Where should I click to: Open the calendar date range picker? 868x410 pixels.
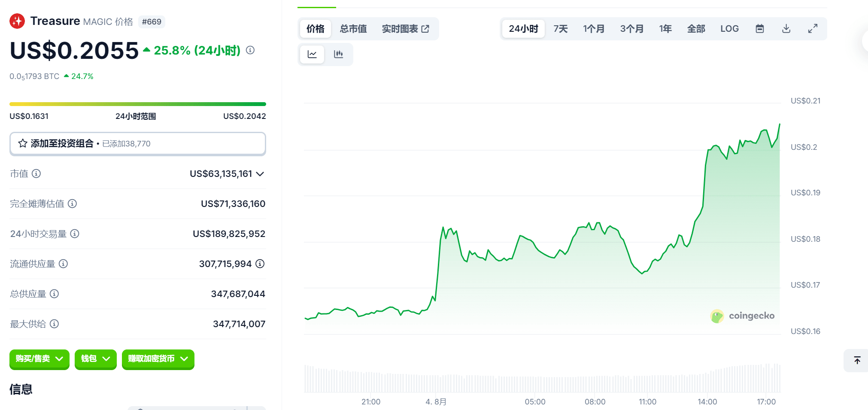pos(760,29)
